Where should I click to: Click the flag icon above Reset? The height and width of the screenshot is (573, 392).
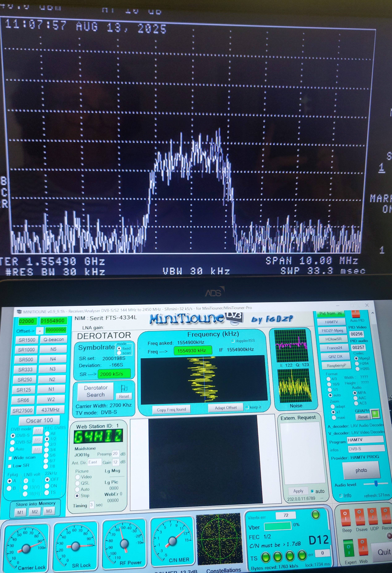point(124,388)
